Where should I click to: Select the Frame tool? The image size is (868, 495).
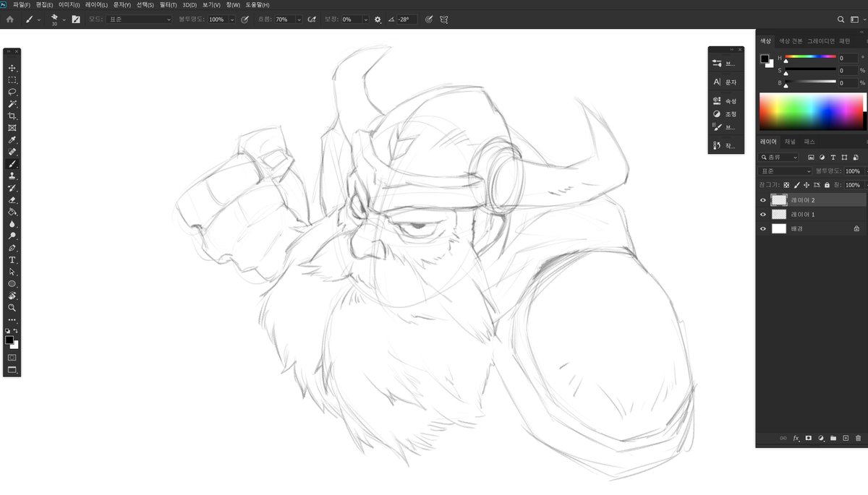point(12,128)
